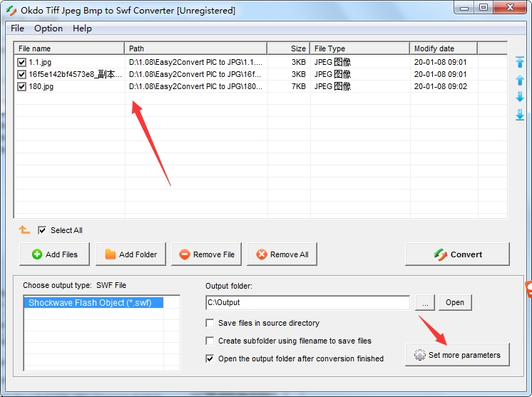Uncheck the 180.jpg file checkbox
The width and height of the screenshot is (532, 397).
point(21,87)
